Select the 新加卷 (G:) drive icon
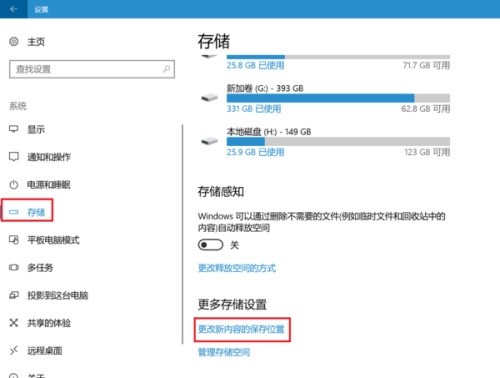This screenshot has height=378, width=500. [209, 98]
